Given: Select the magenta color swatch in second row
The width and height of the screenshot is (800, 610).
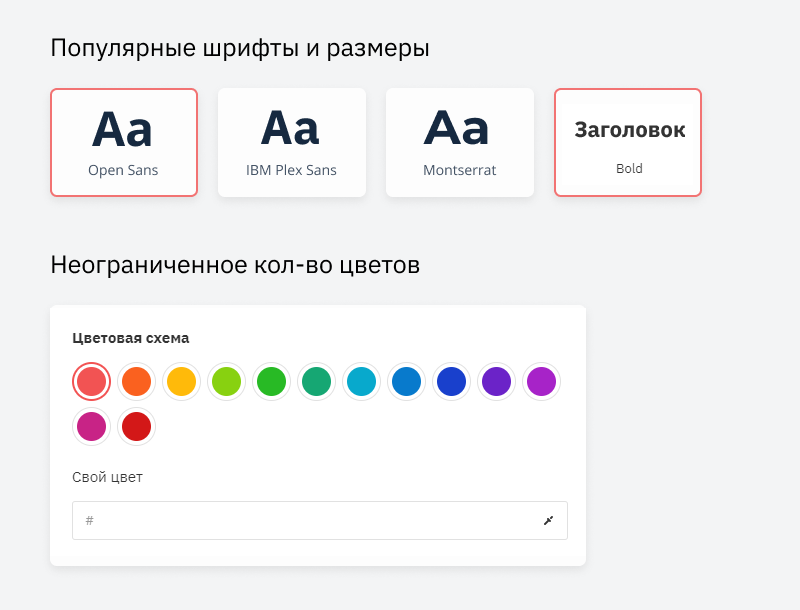Looking at the screenshot, I should pyautogui.click(x=91, y=426).
